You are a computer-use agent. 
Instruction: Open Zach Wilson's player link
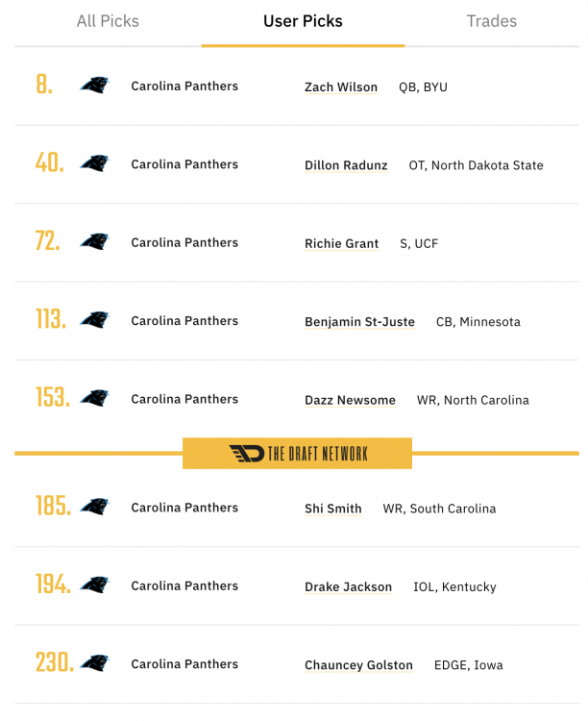(341, 87)
